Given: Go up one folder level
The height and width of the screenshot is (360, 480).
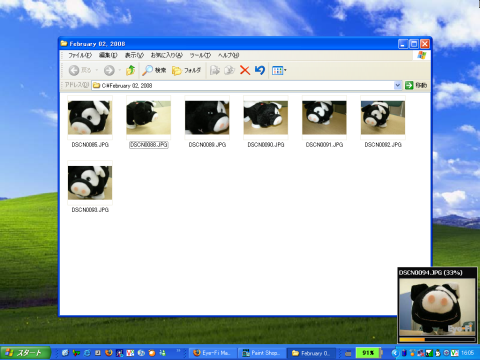Looking at the screenshot, I should 131,70.
